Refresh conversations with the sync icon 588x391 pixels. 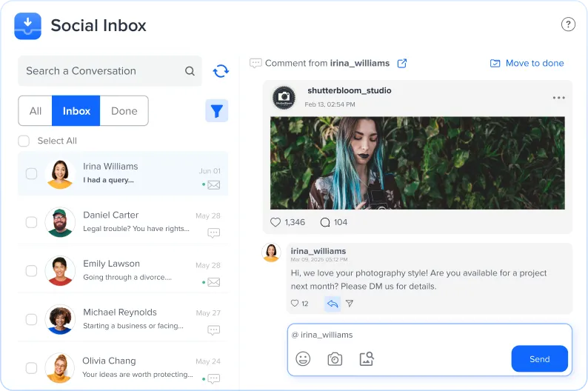point(221,71)
